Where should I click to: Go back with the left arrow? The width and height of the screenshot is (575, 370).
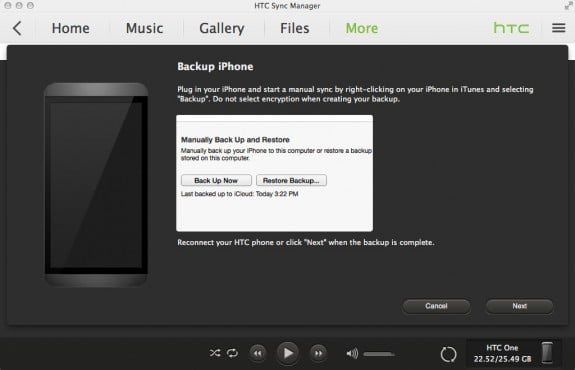(17, 28)
